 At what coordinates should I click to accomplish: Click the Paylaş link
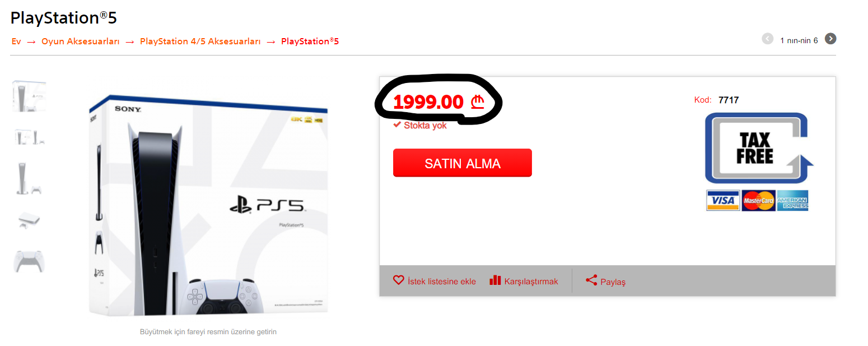click(x=613, y=282)
